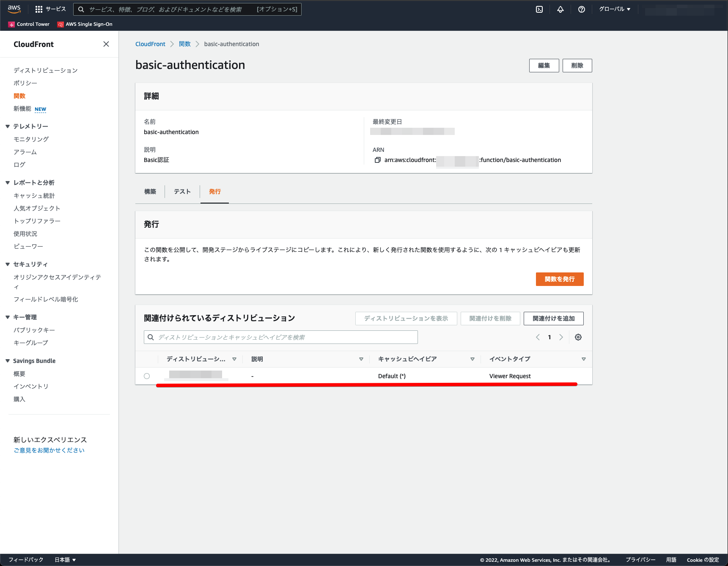Open ログ in sidebar
The height and width of the screenshot is (566, 728).
19,165
